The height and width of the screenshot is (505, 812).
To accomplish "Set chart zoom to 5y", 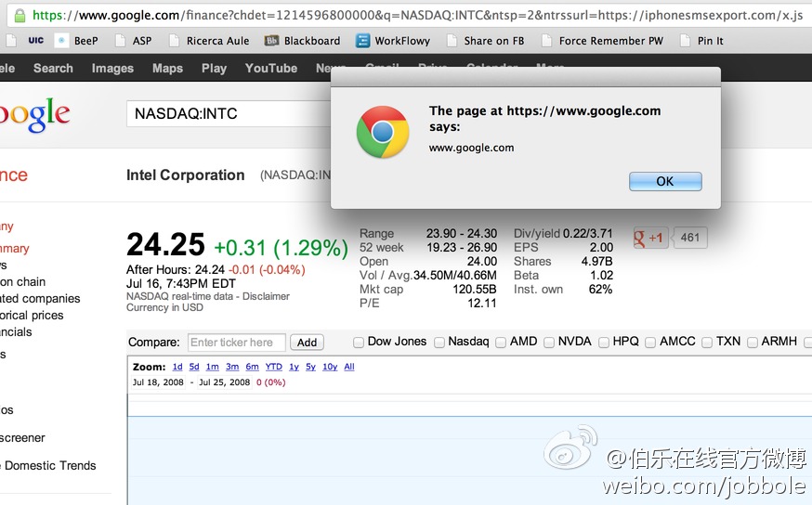I will (x=310, y=367).
